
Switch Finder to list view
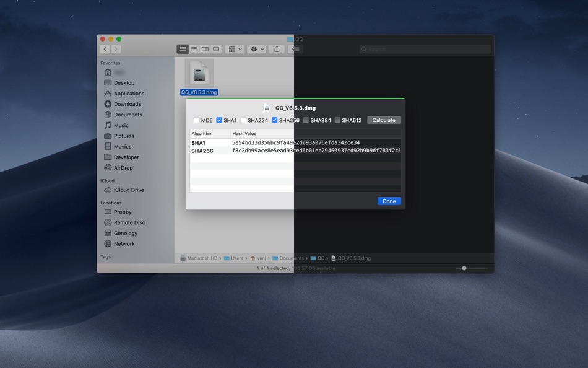[x=194, y=49]
